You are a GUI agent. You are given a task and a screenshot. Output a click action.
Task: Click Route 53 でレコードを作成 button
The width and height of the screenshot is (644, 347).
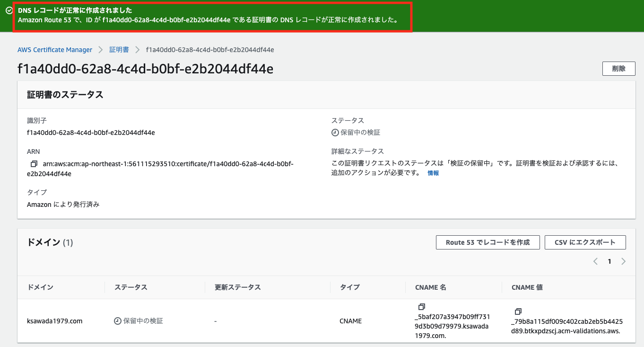click(488, 242)
